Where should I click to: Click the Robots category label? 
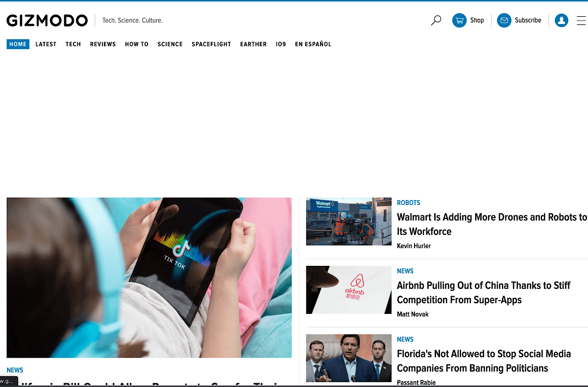pyautogui.click(x=409, y=203)
